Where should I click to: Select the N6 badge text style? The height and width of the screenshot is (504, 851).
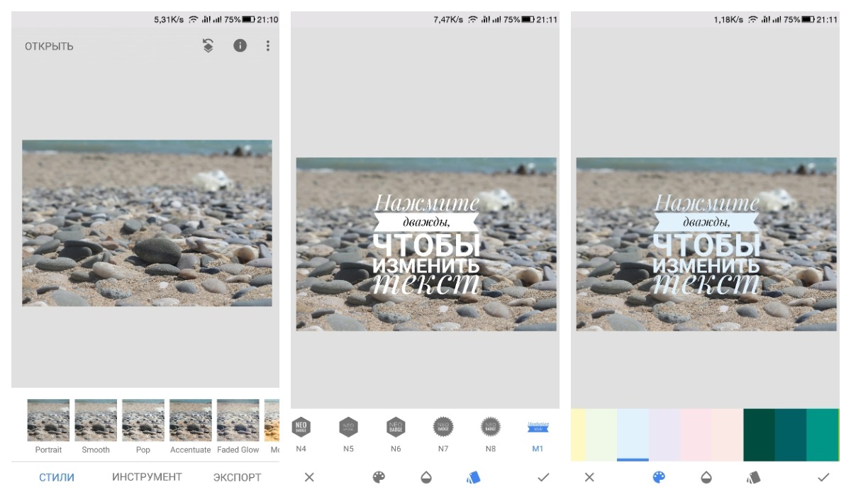tap(396, 427)
